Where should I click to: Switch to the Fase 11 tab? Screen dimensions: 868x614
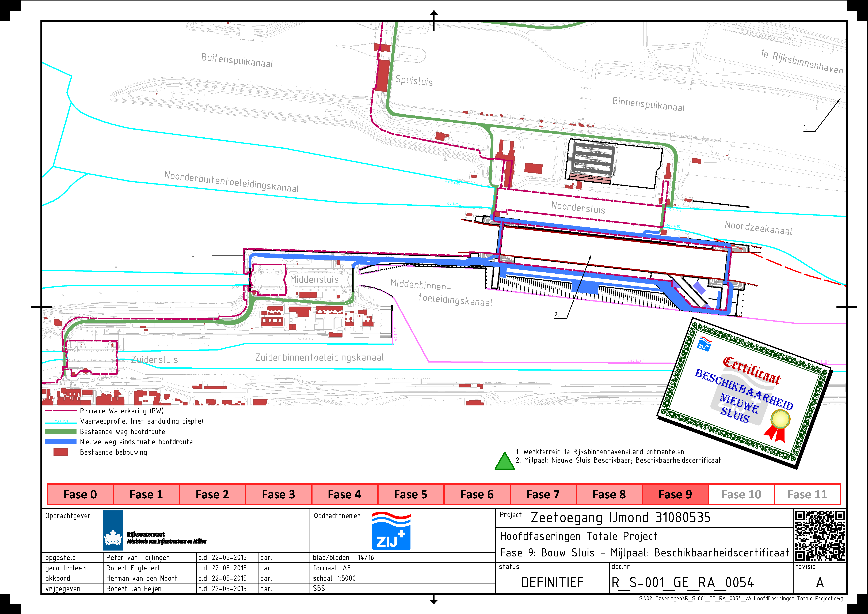[x=808, y=494]
